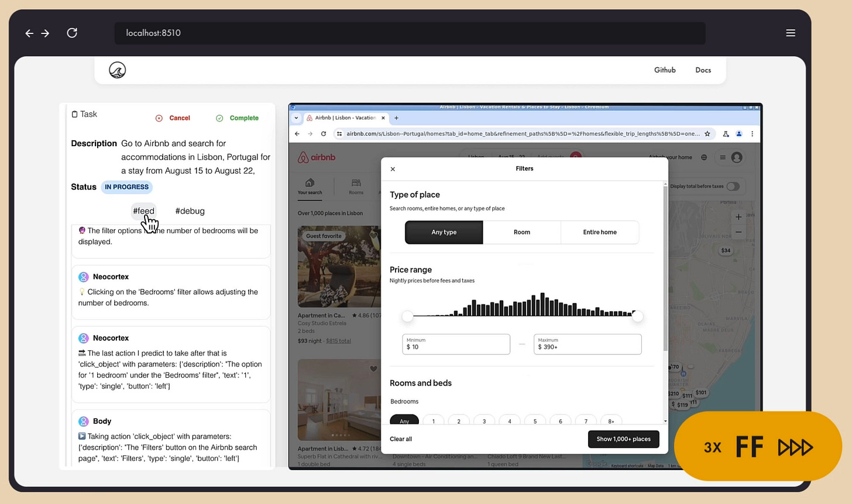Select 2 bedrooms option

[x=459, y=420]
